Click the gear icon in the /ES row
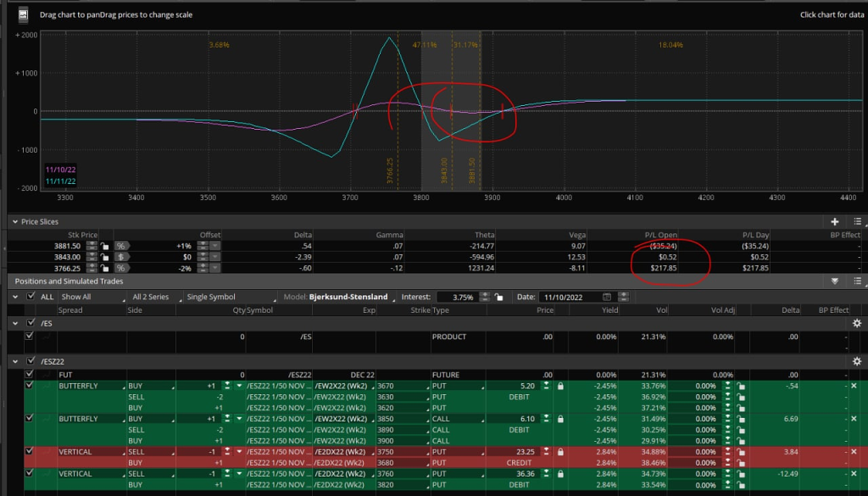 [x=856, y=323]
